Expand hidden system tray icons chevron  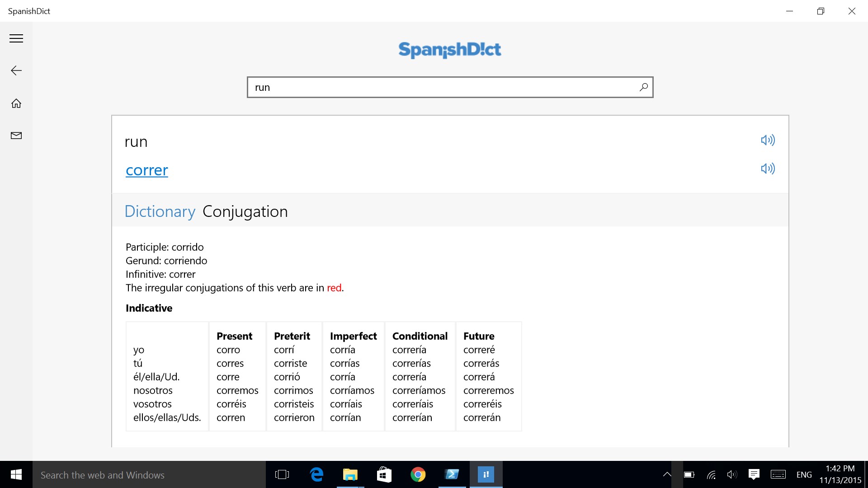coord(667,474)
